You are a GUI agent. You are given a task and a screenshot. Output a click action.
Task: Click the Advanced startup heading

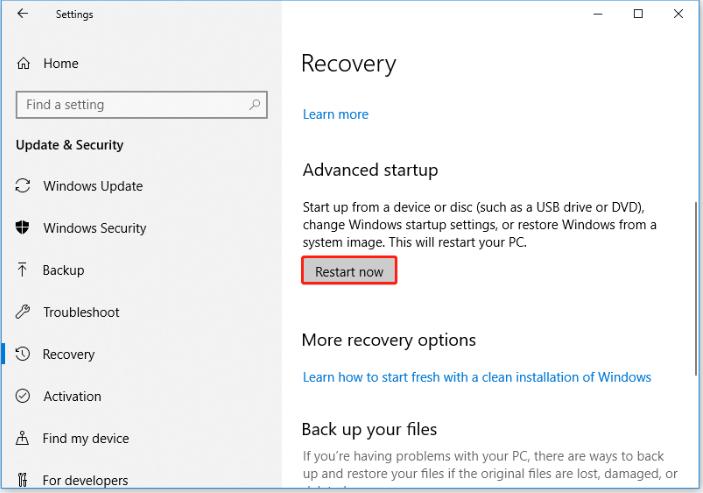pos(370,170)
